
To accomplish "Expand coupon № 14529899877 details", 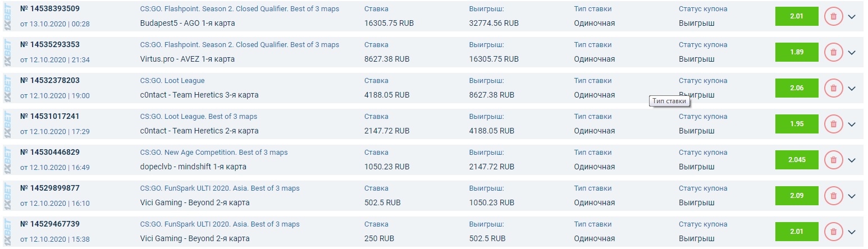I will point(852,196).
